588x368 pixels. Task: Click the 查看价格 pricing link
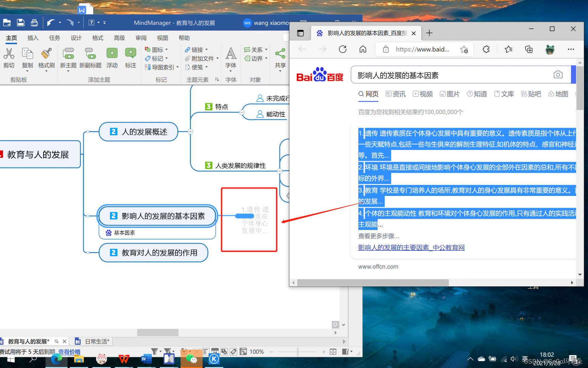pyautogui.click(x=69, y=351)
